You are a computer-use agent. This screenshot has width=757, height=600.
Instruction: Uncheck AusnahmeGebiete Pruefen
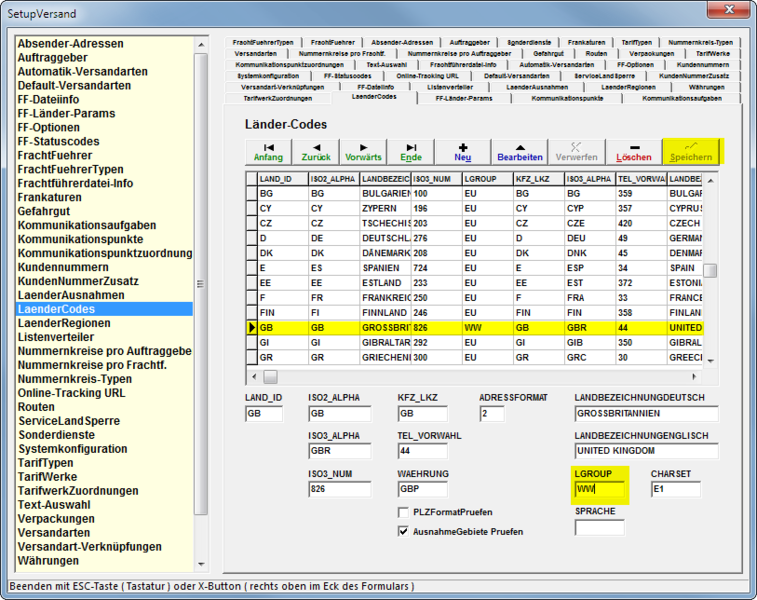405,531
